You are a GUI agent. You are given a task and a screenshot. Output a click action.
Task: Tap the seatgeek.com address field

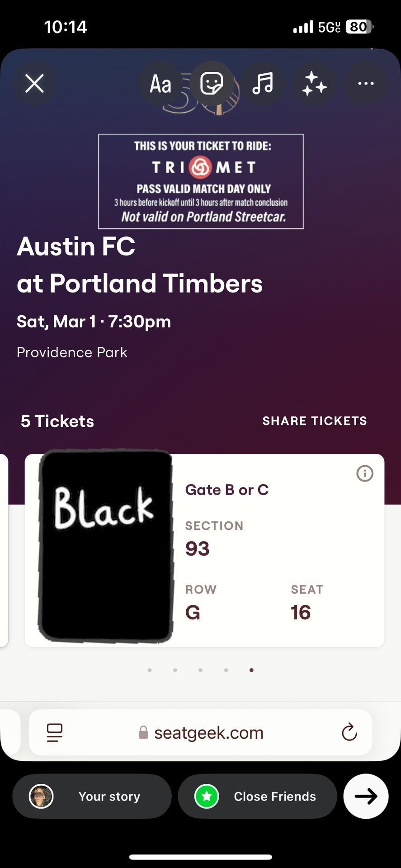tap(201, 732)
